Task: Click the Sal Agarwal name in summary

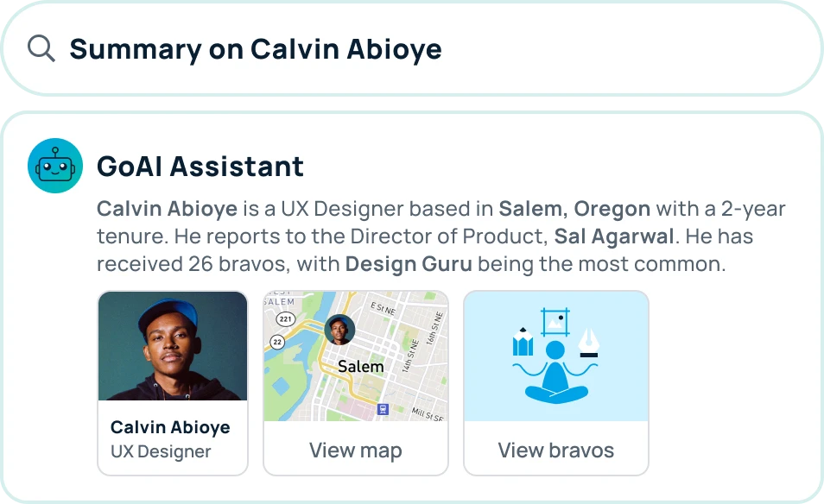Action: click(614, 236)
